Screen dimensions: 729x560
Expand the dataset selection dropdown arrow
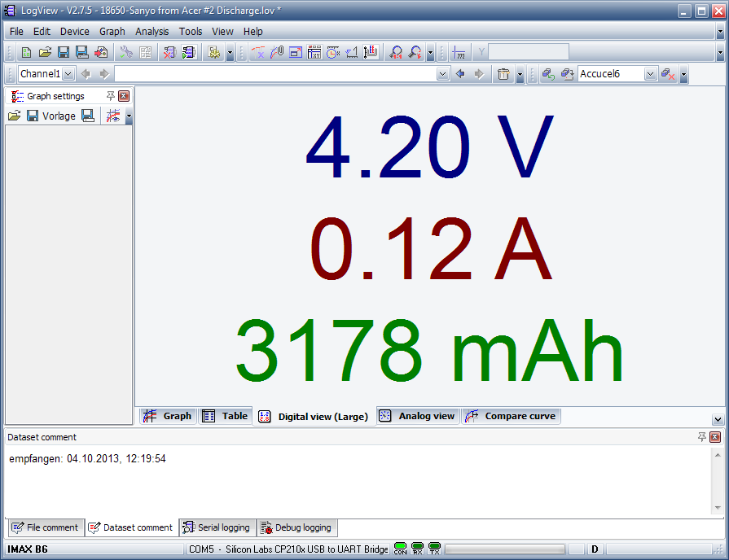tap(443, 74)
